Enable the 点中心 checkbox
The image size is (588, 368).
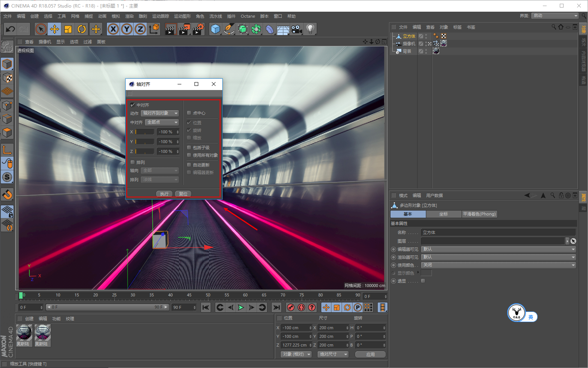189,113
